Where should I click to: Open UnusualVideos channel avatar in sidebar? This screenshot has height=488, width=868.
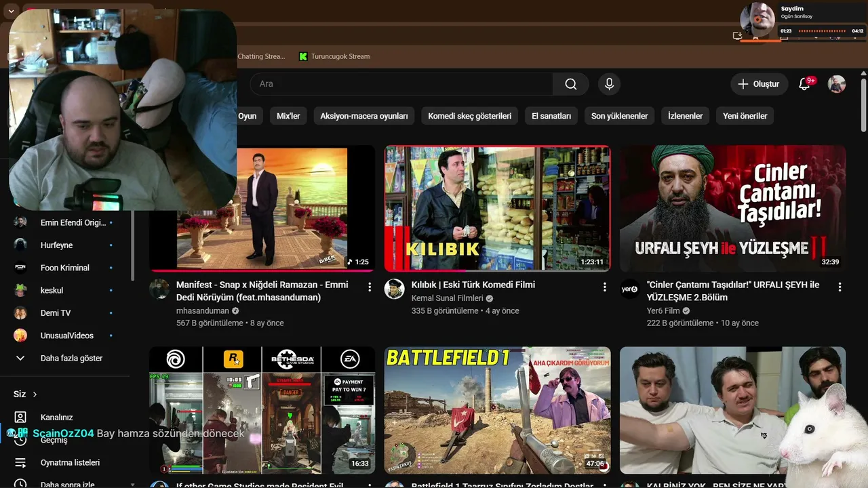[20, 335]
